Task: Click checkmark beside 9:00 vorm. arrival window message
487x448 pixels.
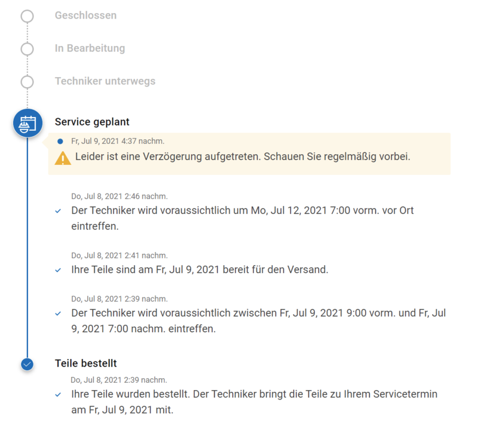Action: 58,314
